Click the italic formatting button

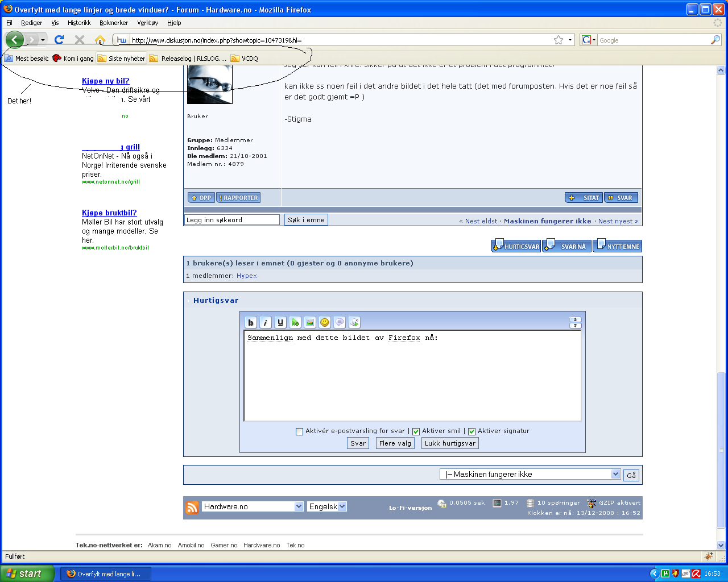click(266, 322)
